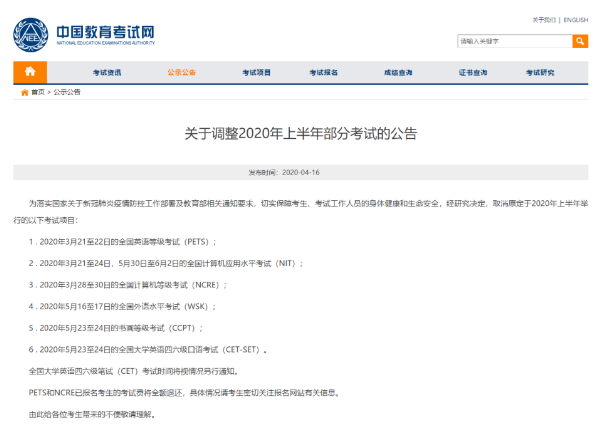This screenshot has width=599, height=429.
Task: Open the 公示公告 menu item
Action: coord(181,73)
